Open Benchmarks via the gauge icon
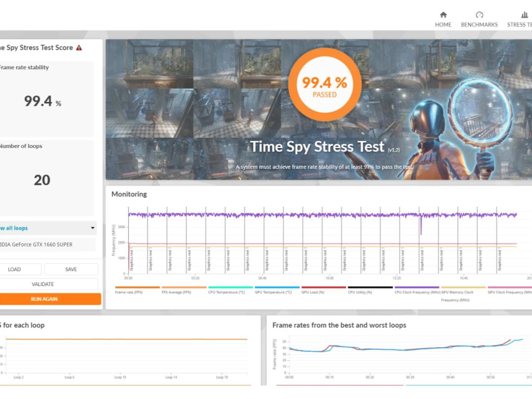The image size is (532, 399). (x=479, y=15)
